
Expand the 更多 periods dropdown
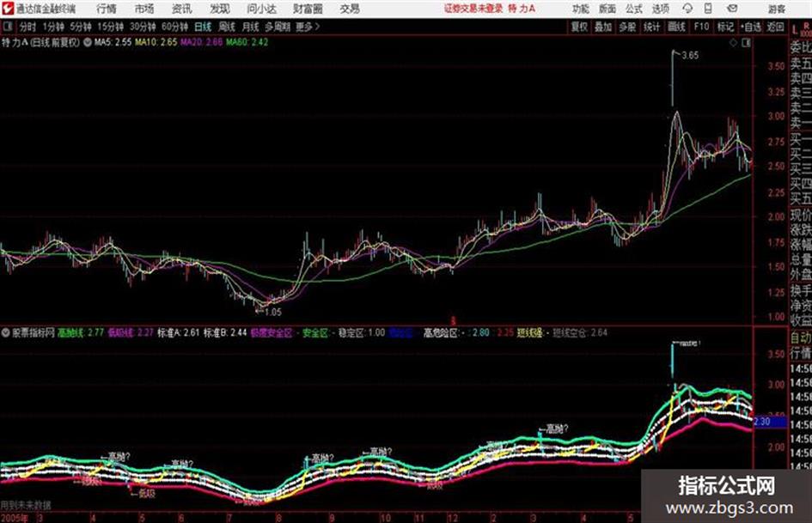pyautogui.click(x=308, y=27)
